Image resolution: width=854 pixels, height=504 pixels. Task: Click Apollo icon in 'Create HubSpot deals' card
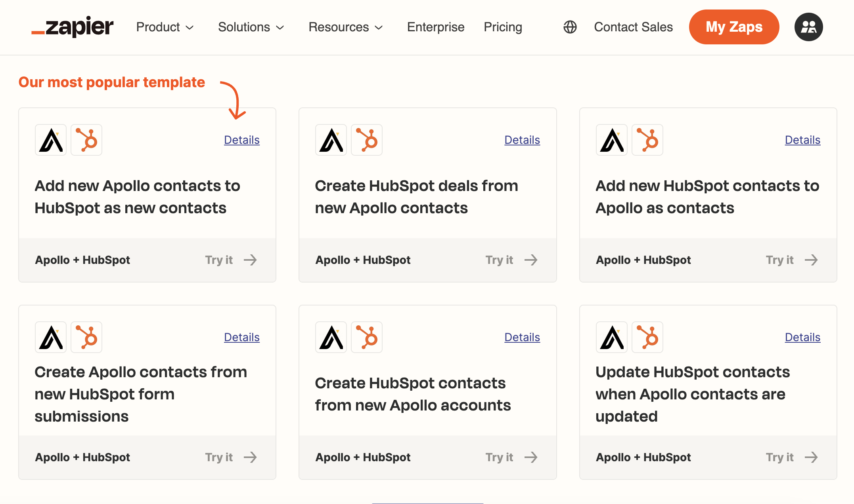pos(331,140)
